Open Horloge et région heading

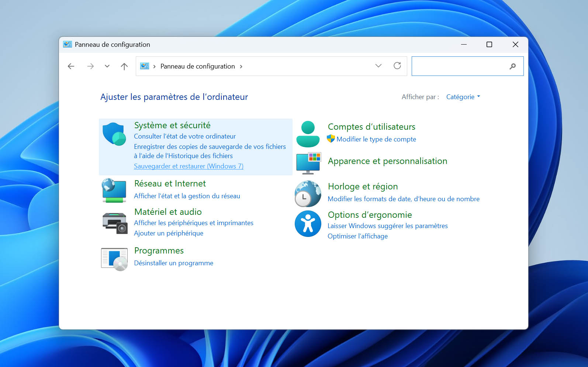pyautogui.click(x=363, y=186)
